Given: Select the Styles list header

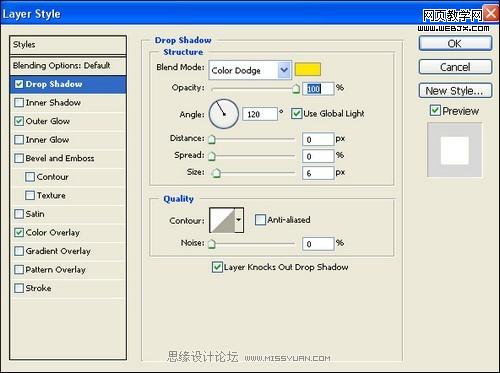Looking at the screenshot, I should click(68, 45).
